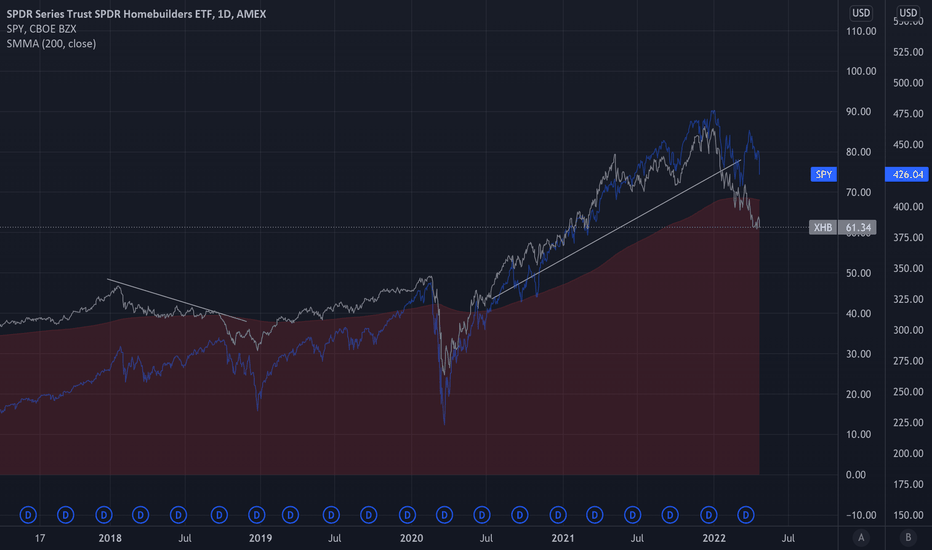Select the SPY, CBOE BZX legend

[x=42, y=29]
